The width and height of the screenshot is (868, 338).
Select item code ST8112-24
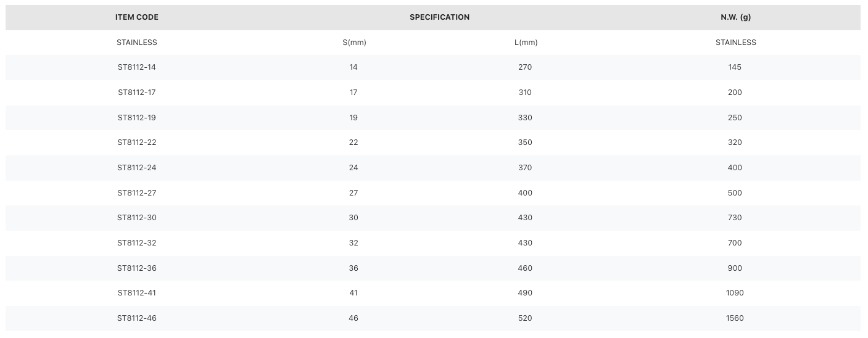(x=137, y=168)
